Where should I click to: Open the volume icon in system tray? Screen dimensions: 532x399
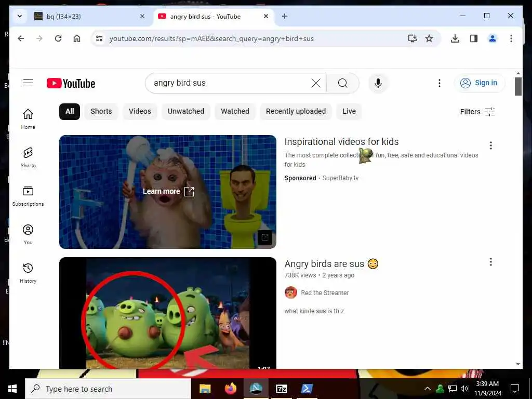point(464,389)
